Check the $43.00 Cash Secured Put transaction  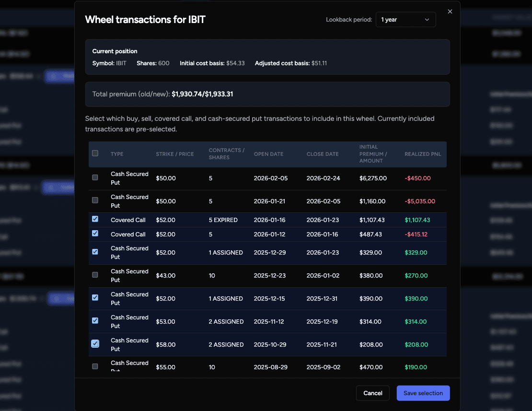point(95,274)
